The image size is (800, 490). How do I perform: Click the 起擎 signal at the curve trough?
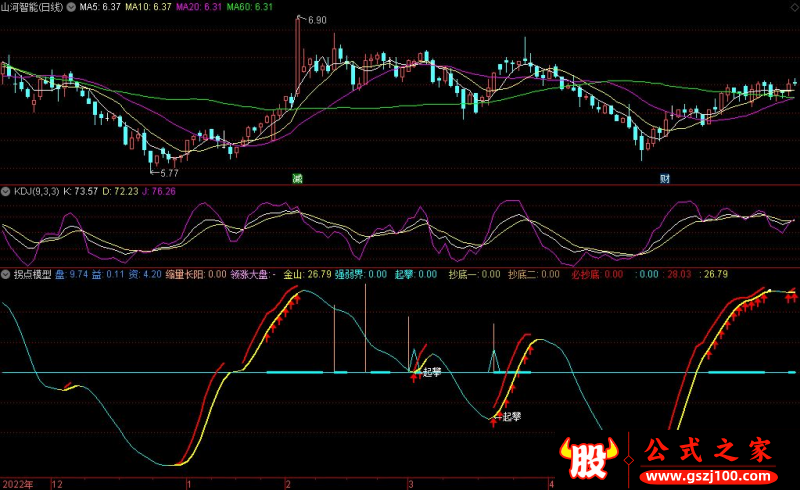(511, 416)
